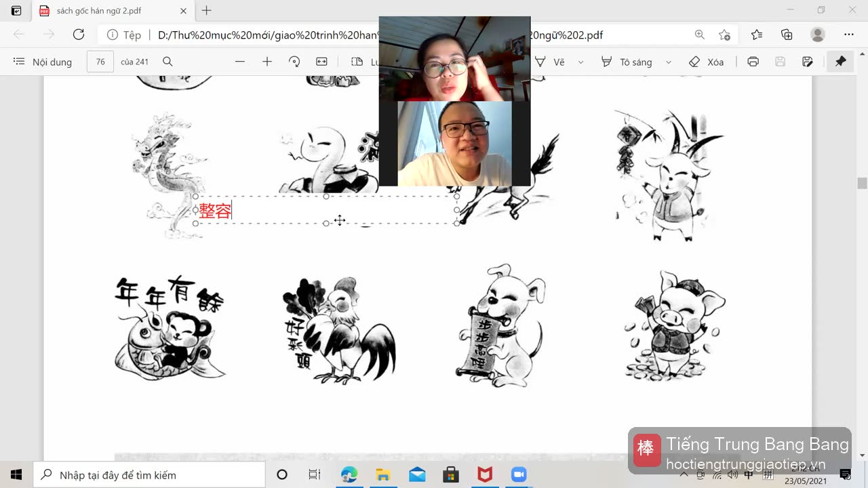
Task: Toggle the pin toolbar button
Action: [840, 62]
